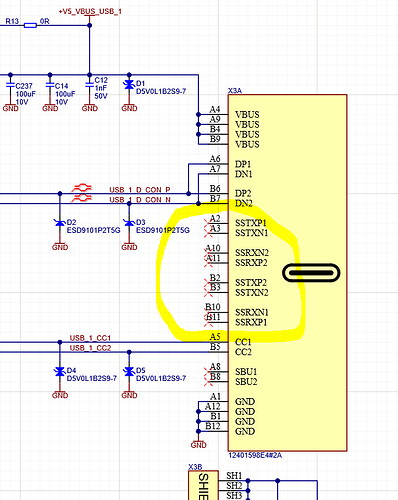The height and width of the screenshot is (500, 398).
Task: Select the USB_1_CC1 net label
Action: (90, 338)
